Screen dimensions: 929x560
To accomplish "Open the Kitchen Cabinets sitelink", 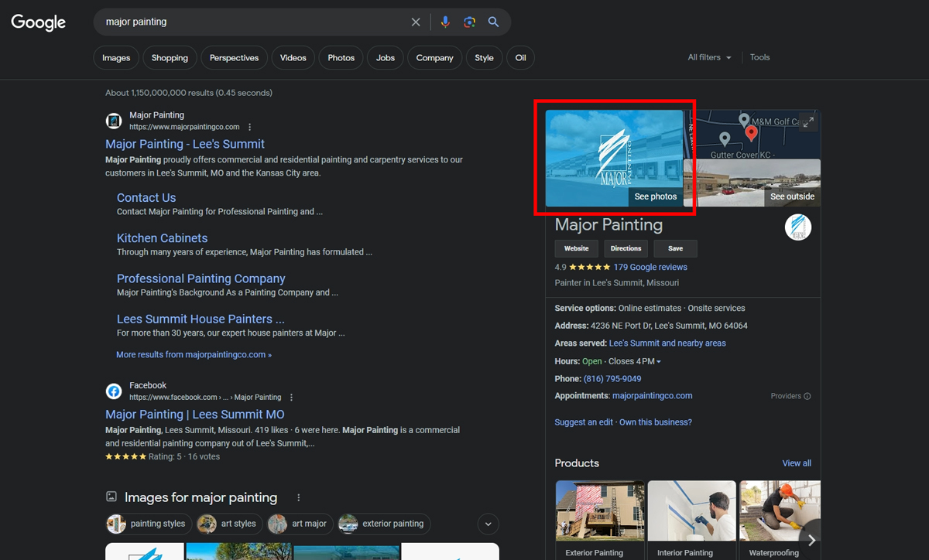I will coord(162,238).
